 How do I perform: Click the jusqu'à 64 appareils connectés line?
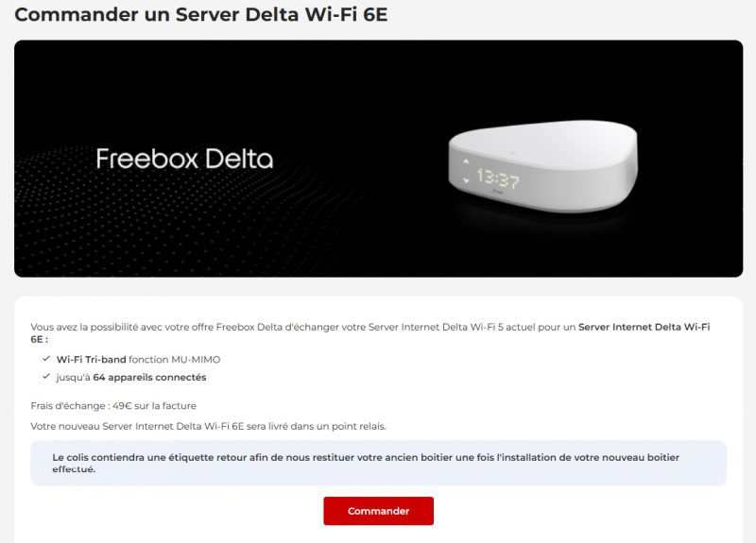coord(131,377)
